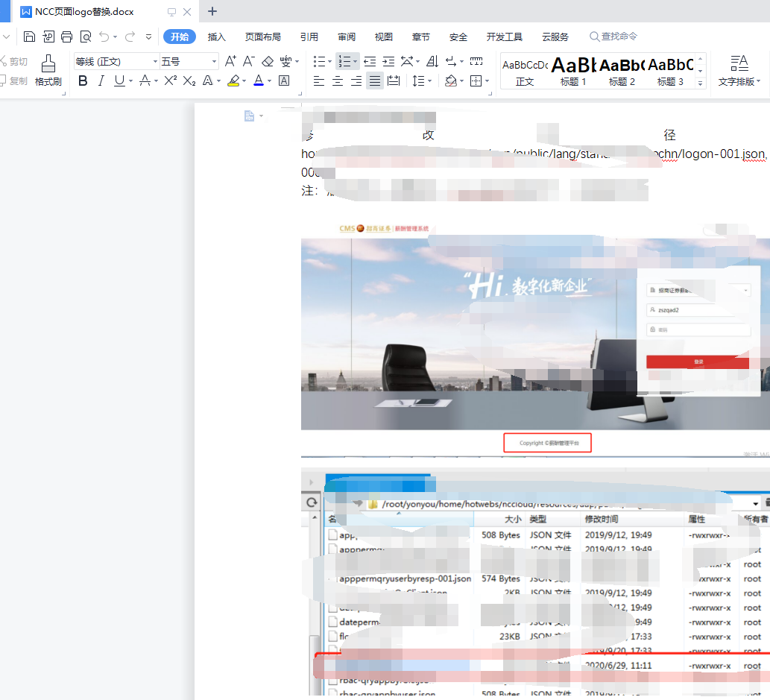
Task: Switch to the 开发工具 tab
Action: tap(505, 37)
